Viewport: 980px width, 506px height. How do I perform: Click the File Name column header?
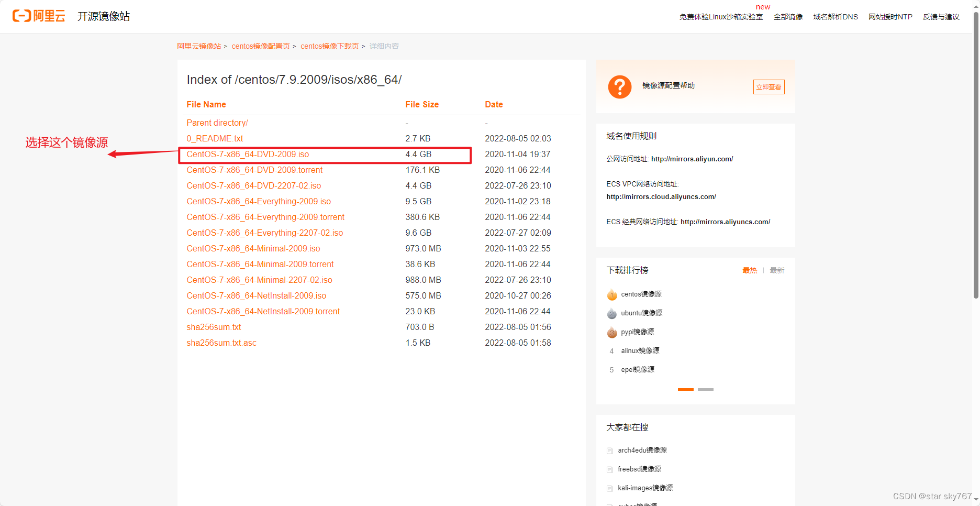point(206,105)
